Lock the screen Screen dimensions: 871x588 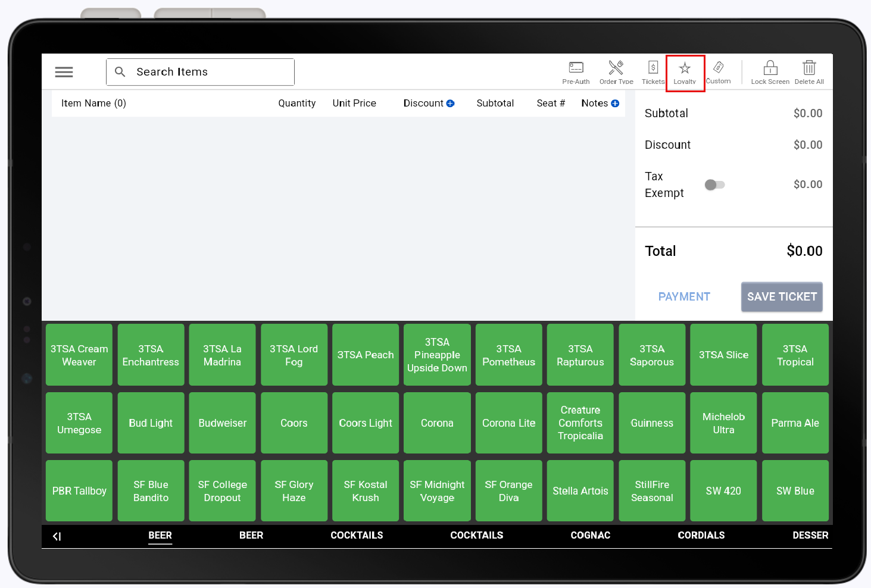[770, 73]
